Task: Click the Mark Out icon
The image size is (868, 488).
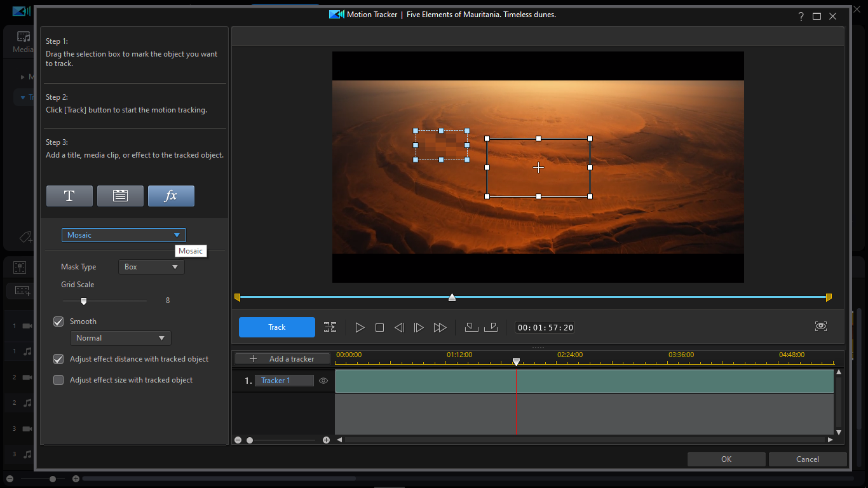Action: coord(491,327)
